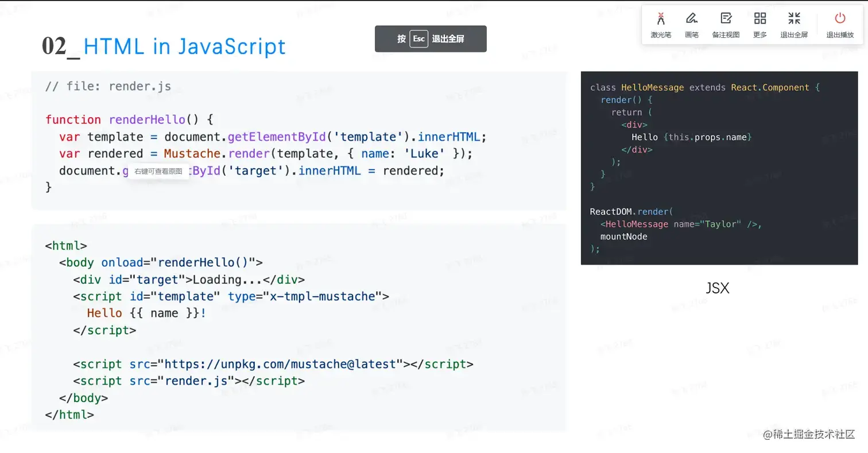This screenshot has height=453, width=868.
Task: Click the 'Mustache.render' code line
Action: 266,154
